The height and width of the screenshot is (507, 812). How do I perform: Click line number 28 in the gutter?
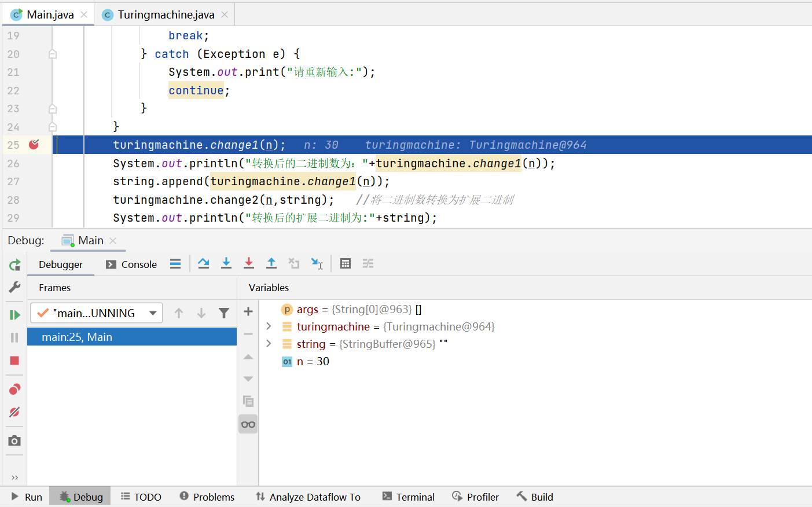(x=13, y=200)
